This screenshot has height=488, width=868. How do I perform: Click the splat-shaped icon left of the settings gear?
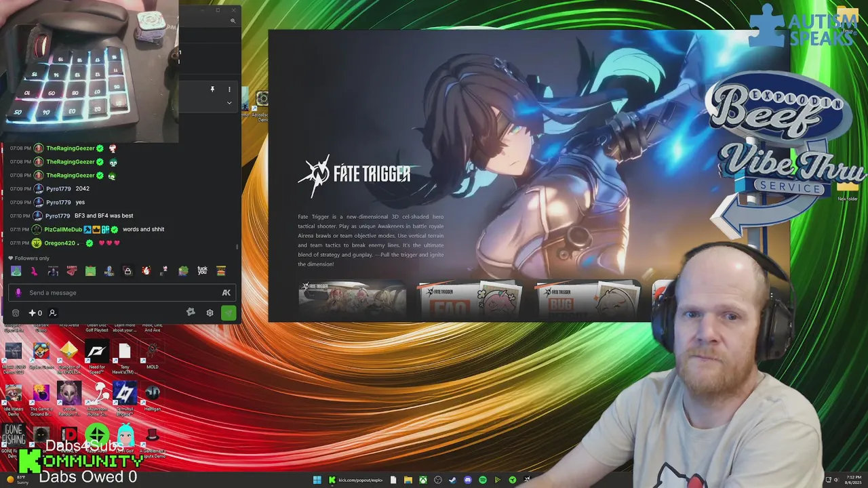(x=191, y=312)
